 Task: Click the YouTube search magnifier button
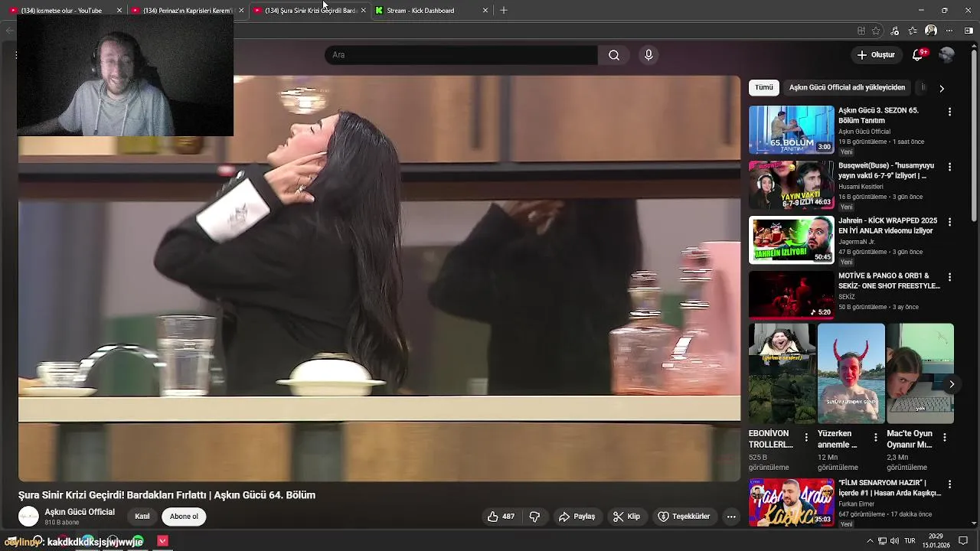(613, 55)
